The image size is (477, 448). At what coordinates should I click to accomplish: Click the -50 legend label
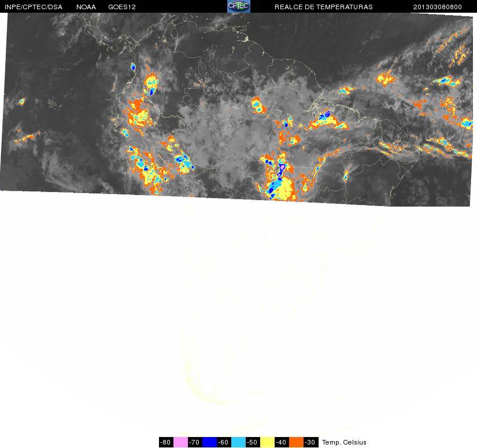coord(253,442)
